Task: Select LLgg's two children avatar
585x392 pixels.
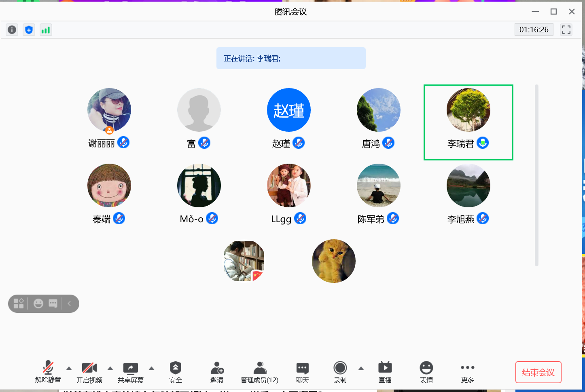Action: [x=289, y=185]
